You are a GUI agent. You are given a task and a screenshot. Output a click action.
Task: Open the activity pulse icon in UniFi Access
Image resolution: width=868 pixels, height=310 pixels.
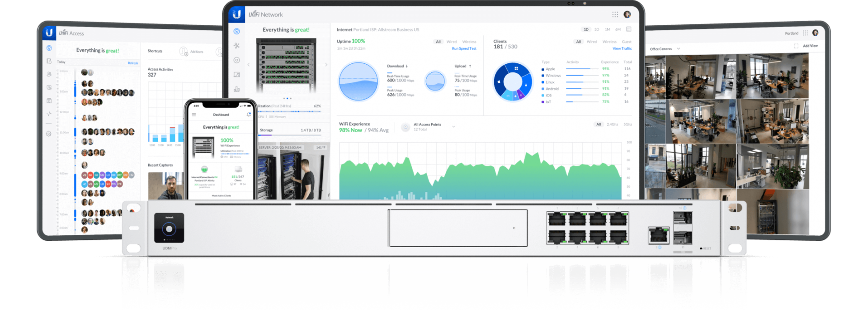tap(49, 114)
